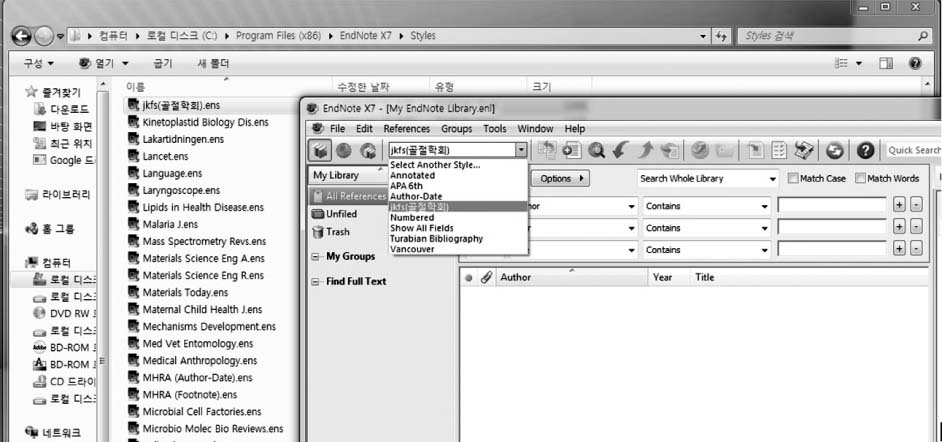
Task: Click the plus button on first search row
Action: point(899,206)
